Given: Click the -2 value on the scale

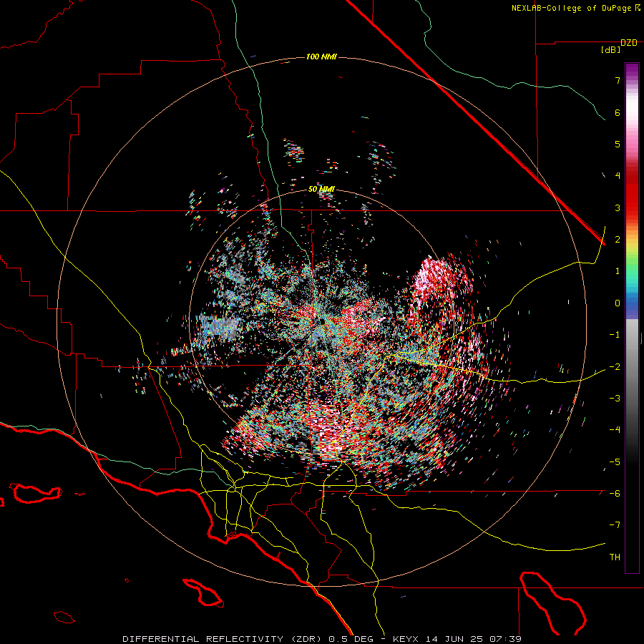Looking at the screenshot, I should click(x=615, y=367).
